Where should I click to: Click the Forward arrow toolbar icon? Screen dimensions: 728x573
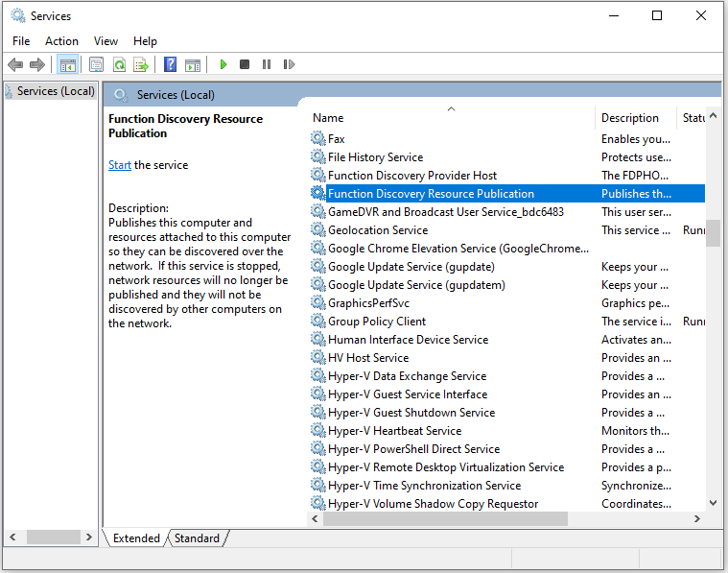click(x=37, y=64)
